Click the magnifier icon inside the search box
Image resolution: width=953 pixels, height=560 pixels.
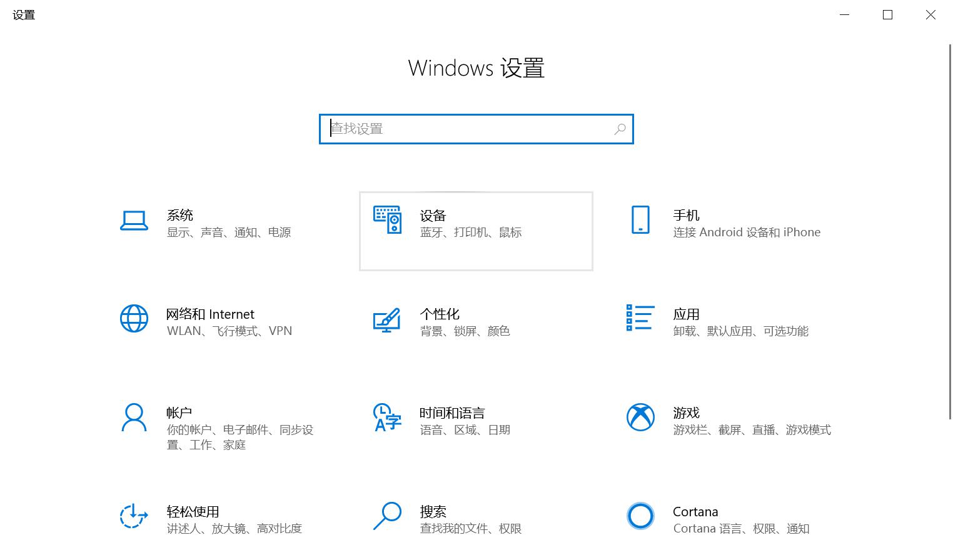click(x=620, y=129)
